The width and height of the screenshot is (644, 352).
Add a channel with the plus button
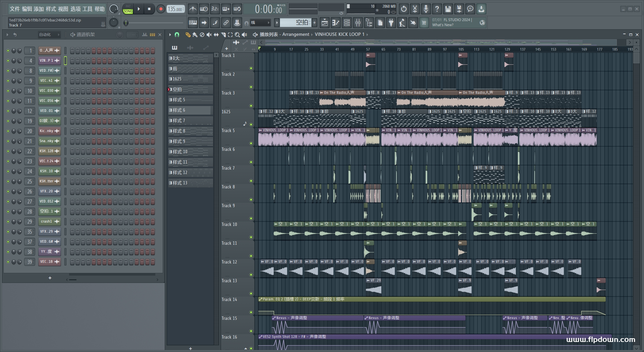(x=50, y=278)
